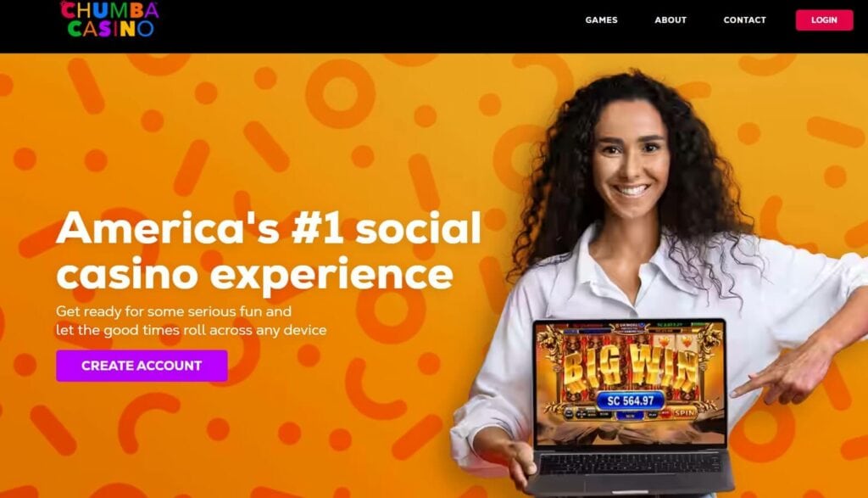Click the headline America's #1 social casino experience
The width and height of the screenshot is (868, 498).
[x=269, y=250]
